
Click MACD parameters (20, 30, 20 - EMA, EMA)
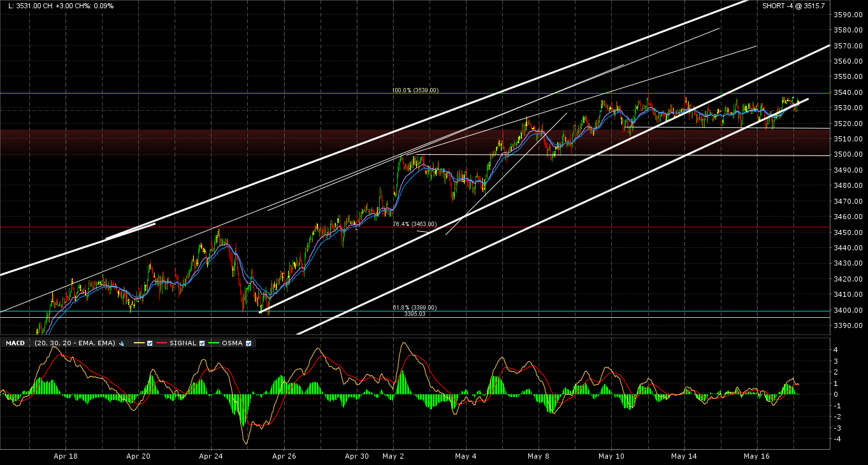[75, 343]
